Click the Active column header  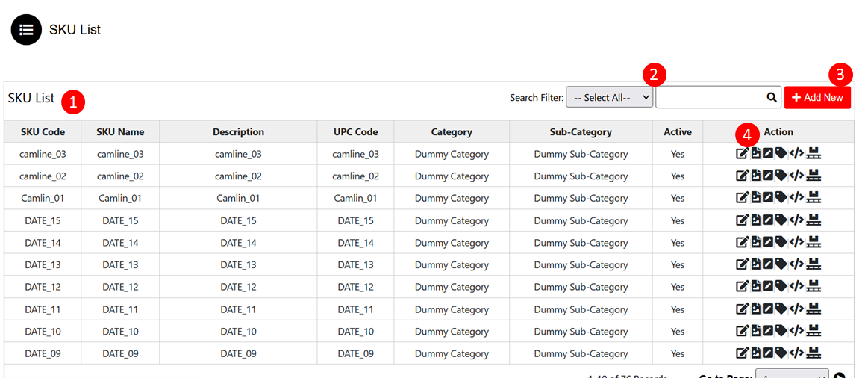[677, 132]
